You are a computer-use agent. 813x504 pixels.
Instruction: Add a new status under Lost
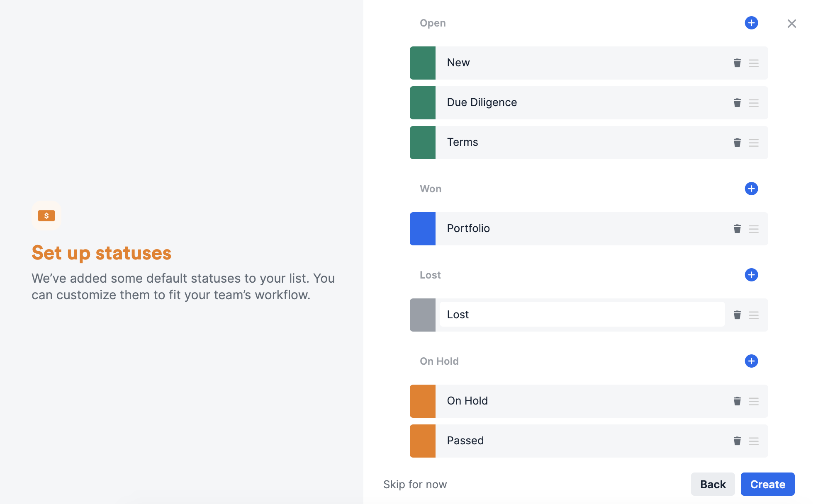tap(751, 275)
